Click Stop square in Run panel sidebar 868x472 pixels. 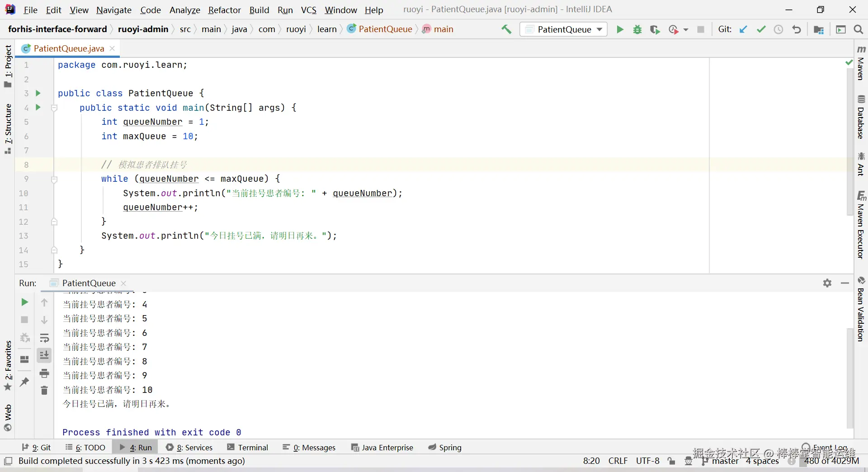click(x=24, y=320)
